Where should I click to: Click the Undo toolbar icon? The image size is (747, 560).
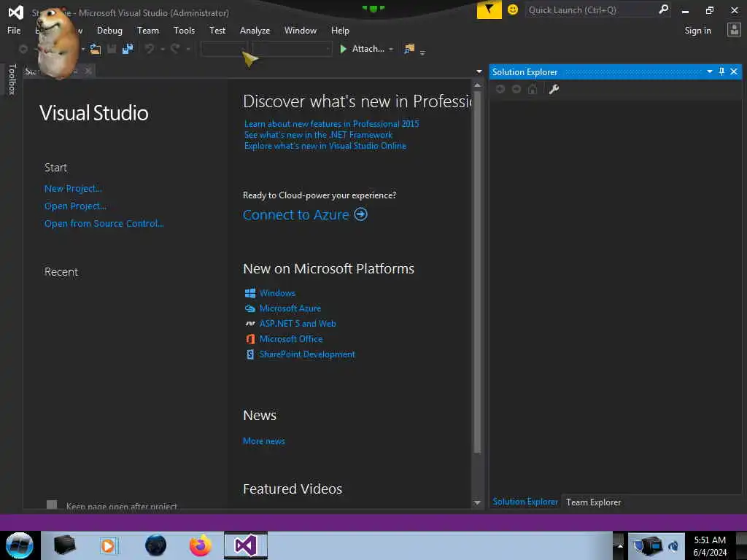[x=150, y=49]
